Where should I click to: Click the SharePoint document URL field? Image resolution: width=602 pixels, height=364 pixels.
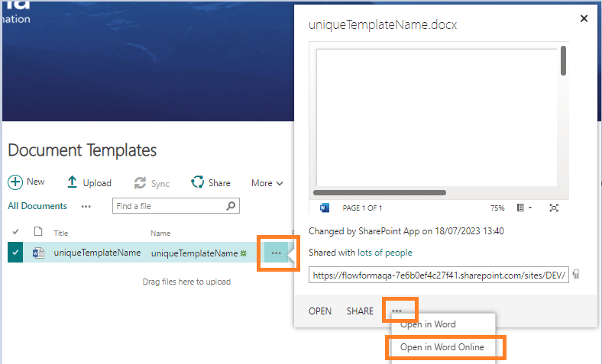pyautogui.click(x=439, y=275)
